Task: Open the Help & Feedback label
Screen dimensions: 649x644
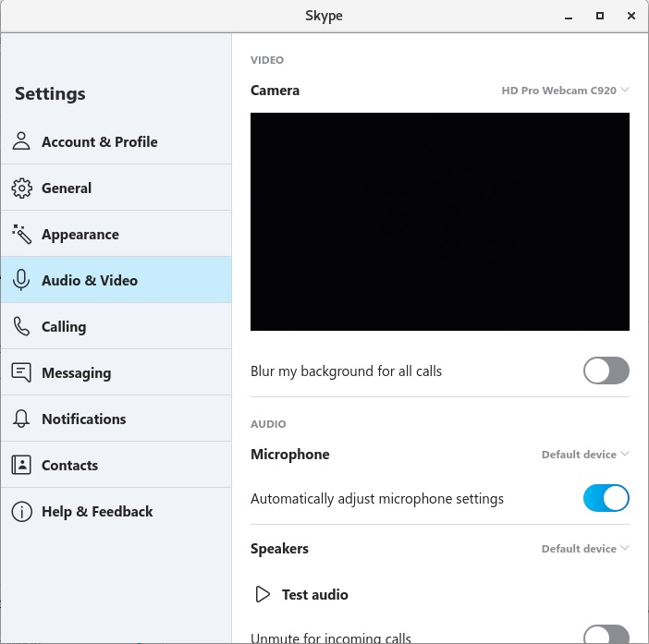Action: [97, 512]
